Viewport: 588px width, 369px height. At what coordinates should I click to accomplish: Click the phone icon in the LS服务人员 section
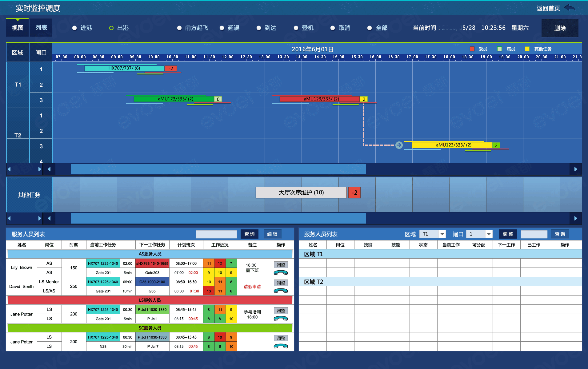tap(281, 318)
